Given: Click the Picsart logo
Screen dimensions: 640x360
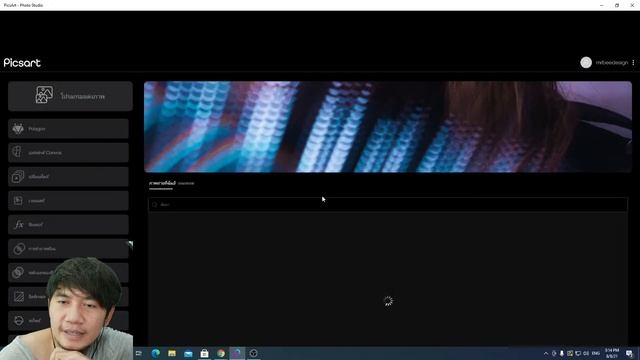Looking at the screenshot, I should [x=22, y=63].
